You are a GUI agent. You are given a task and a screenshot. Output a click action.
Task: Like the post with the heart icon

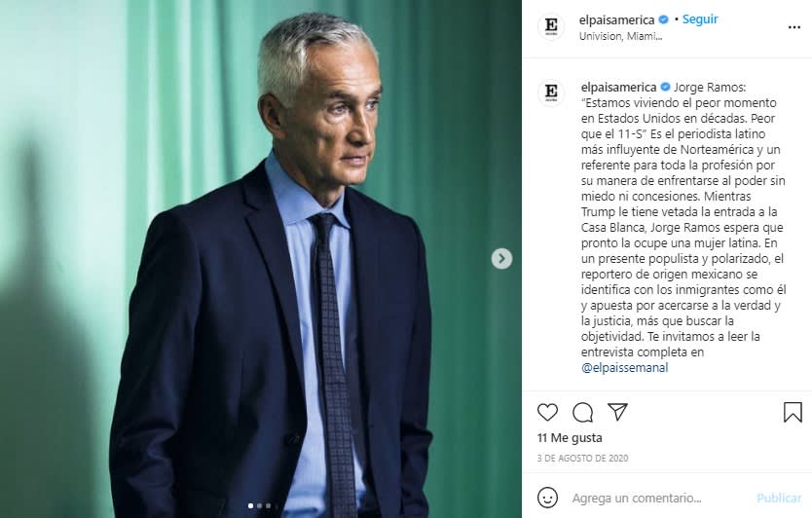(x=547, y=412)
